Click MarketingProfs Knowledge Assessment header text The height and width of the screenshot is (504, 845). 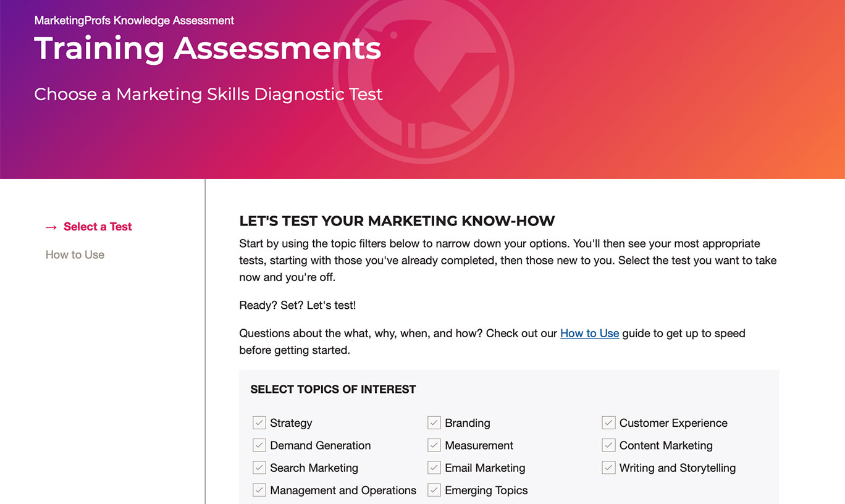[x=134, y=20]
